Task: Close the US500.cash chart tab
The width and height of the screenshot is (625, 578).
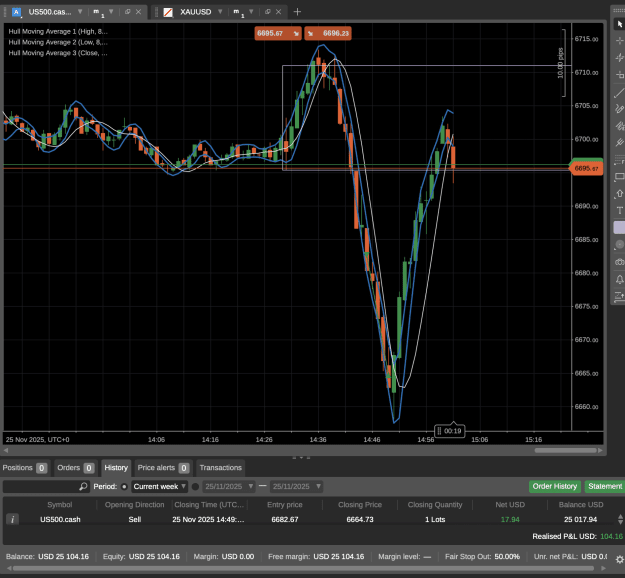Action: [x=138, y=12]
